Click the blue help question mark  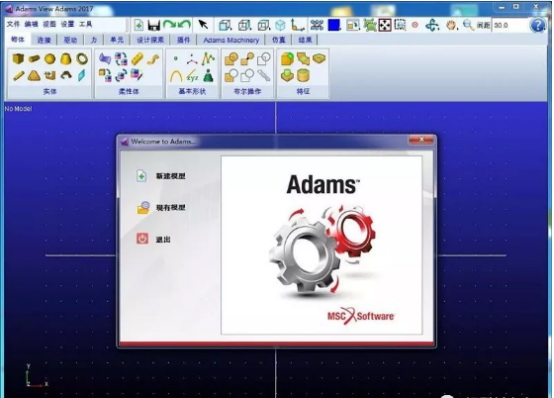click(537, 25)
